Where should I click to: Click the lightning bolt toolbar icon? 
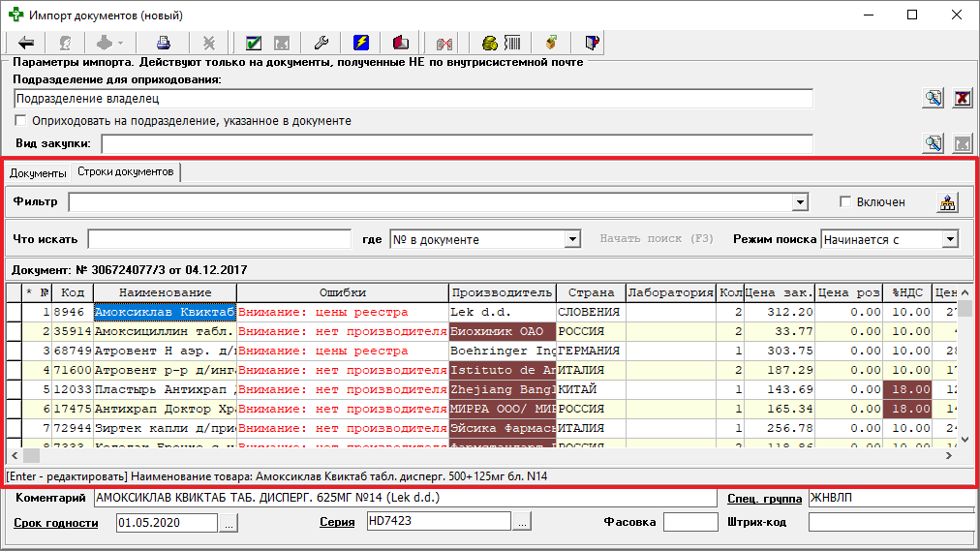pyautogui.click(x=361, y=43)
